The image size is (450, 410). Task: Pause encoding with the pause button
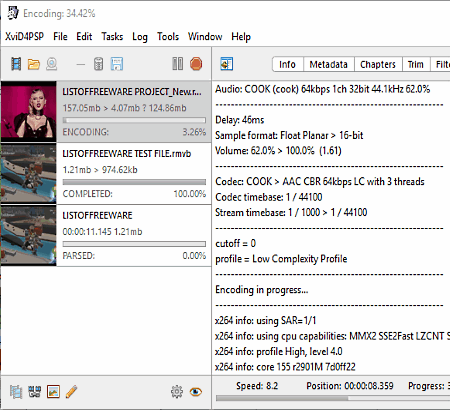pyautogui.click(x=178, y=64)
